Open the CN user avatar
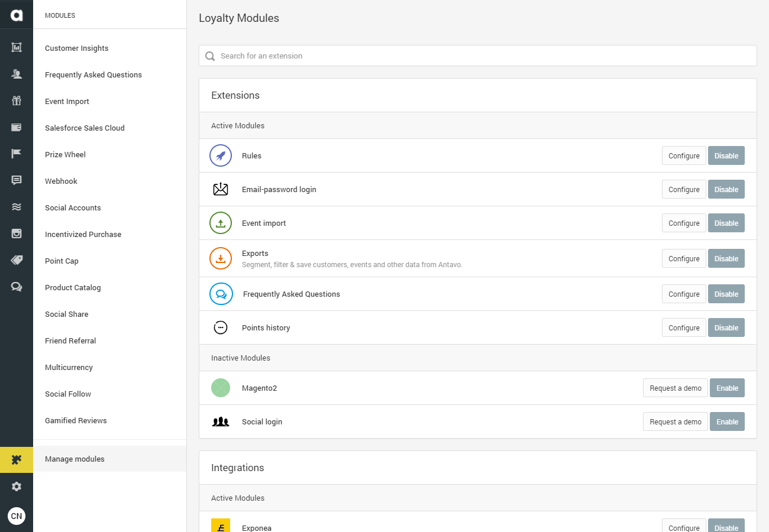Image resolution: width=769 pixels, height=532 pixels. click(17, 516)
